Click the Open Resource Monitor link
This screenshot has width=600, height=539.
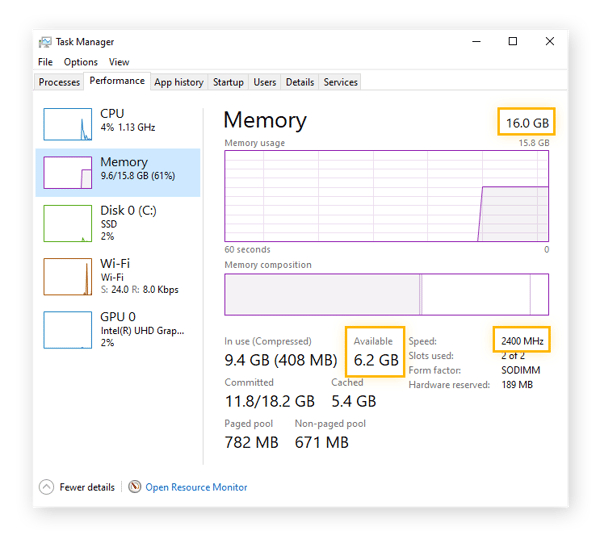click(x=196, y=487)
